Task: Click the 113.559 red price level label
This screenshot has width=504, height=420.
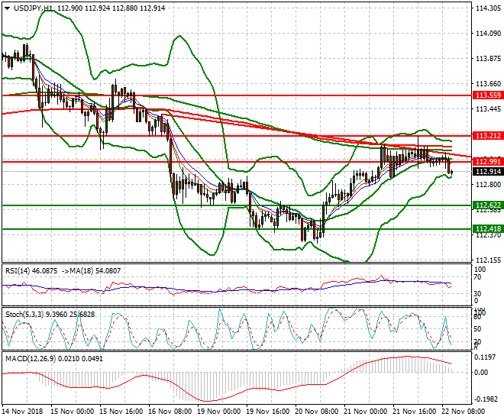Action: [488, 95]
